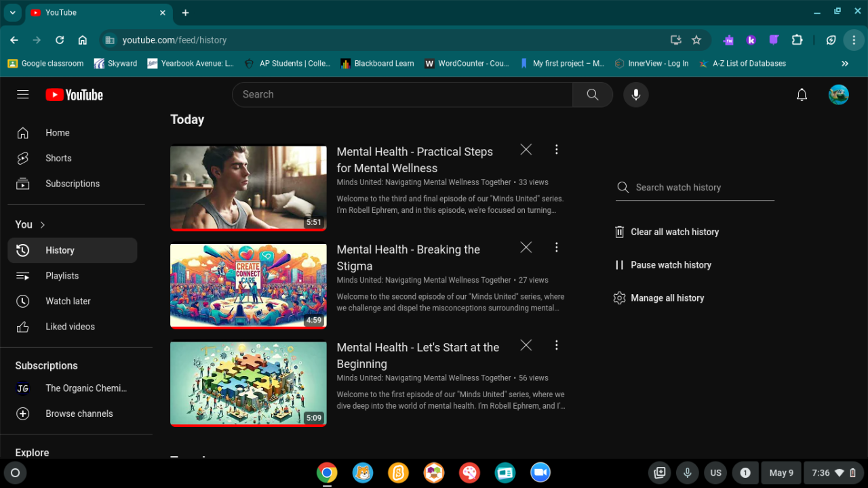Click the YouTube voice search microphone icon
This screenshot has height=488, width=868.
[x=635, y=95]
